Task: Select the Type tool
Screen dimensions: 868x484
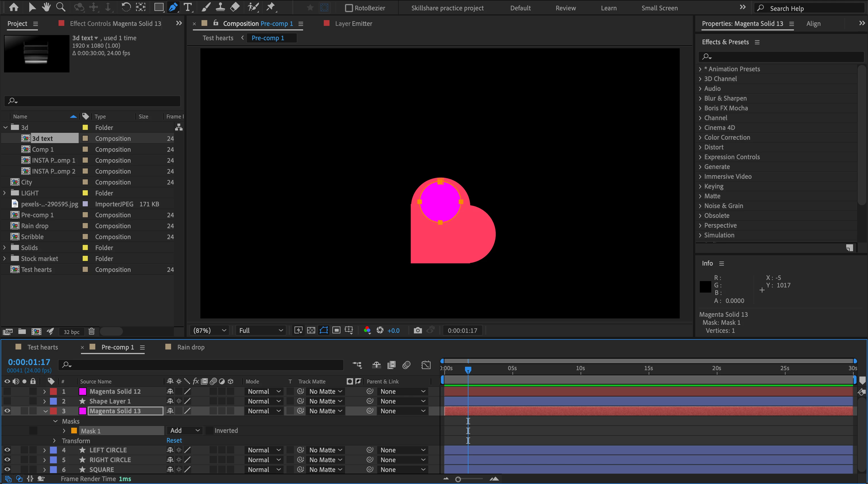Action: (x=187, y=7)
